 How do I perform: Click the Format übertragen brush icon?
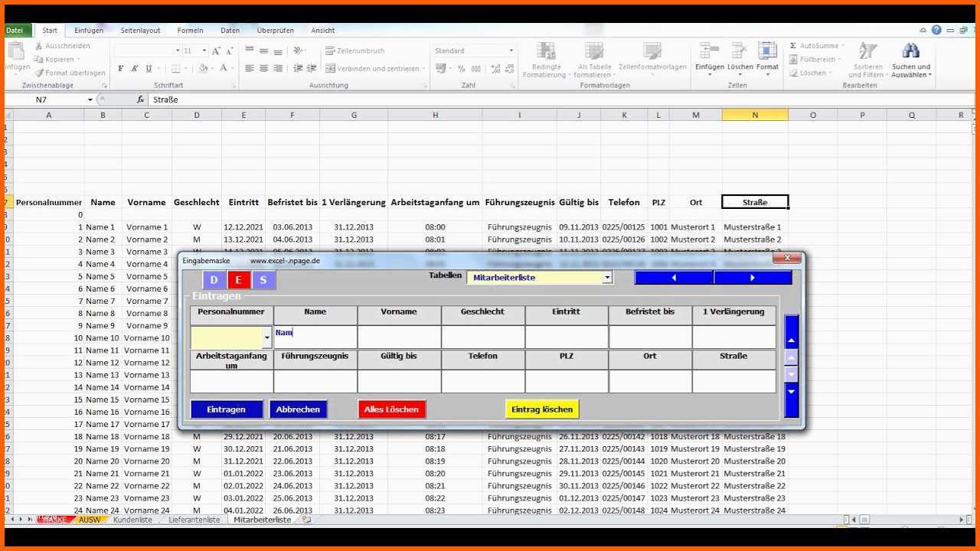[39, 73]
